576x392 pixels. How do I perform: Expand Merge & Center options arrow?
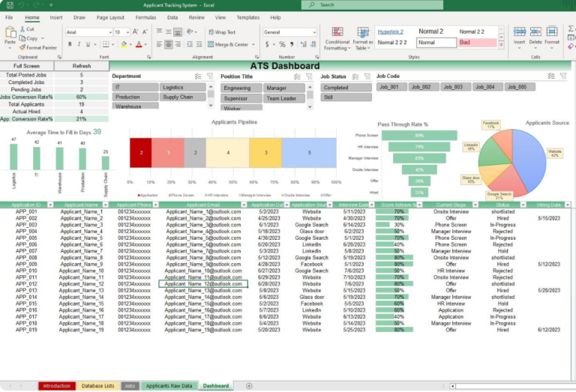click(x=253, y=44)
